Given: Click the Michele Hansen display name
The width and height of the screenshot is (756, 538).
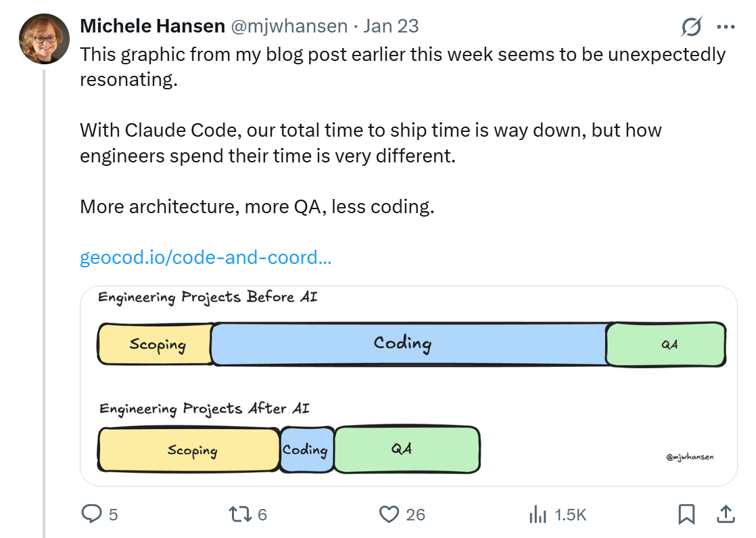Looking at the screenshot, I should [152, 26].
